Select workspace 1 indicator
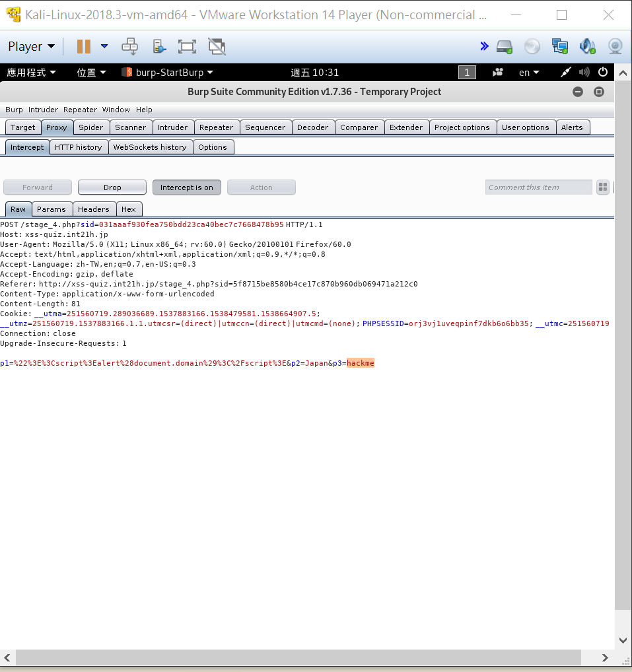The width and height of the screenshot is (632, 672). 467,73
